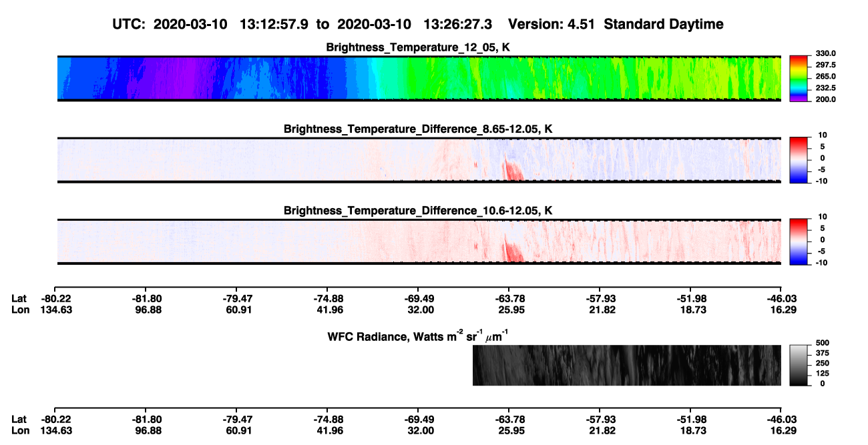Click Lon 32.00 on the axis below the WFC image
The image size is (868, 445).
(421, 430)
